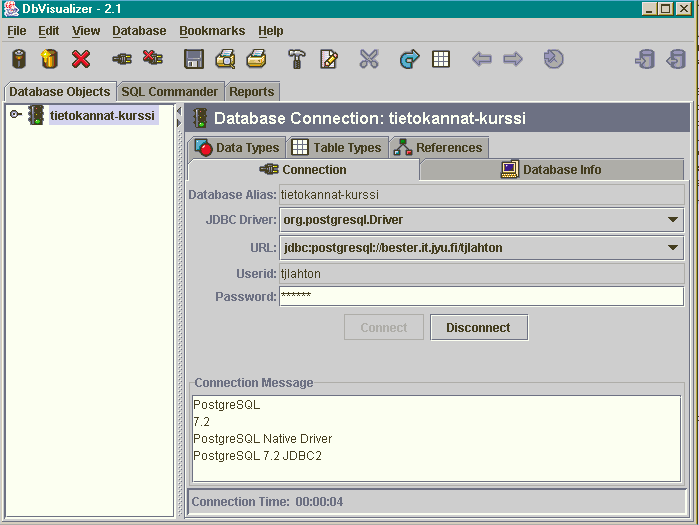Select the Database Info tab
699x525 pixels.
[x=551, y=170]
